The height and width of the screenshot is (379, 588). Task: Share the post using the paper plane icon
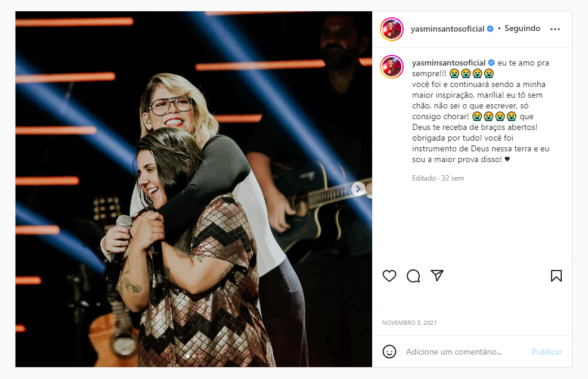click(x=437, y=275)
